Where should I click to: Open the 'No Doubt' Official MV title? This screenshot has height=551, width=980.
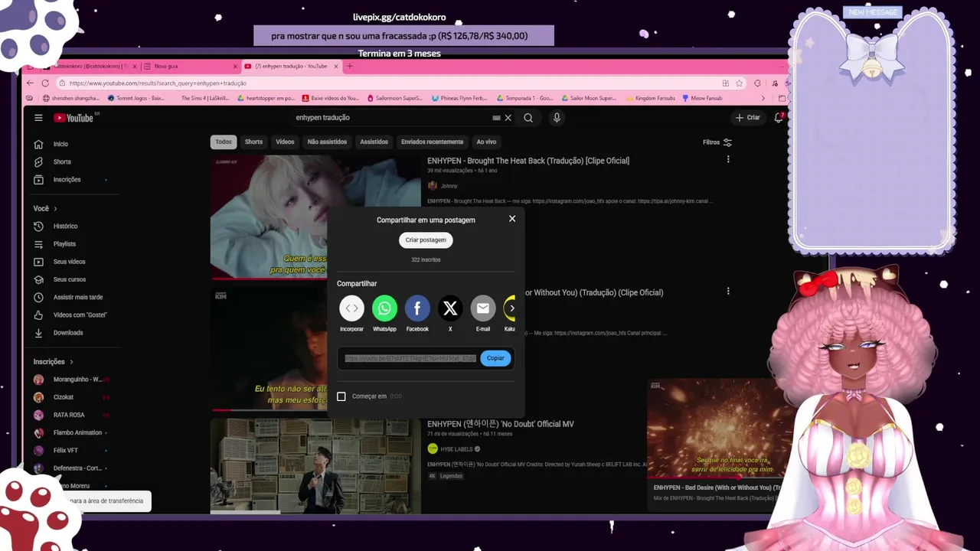pos(500,424)
